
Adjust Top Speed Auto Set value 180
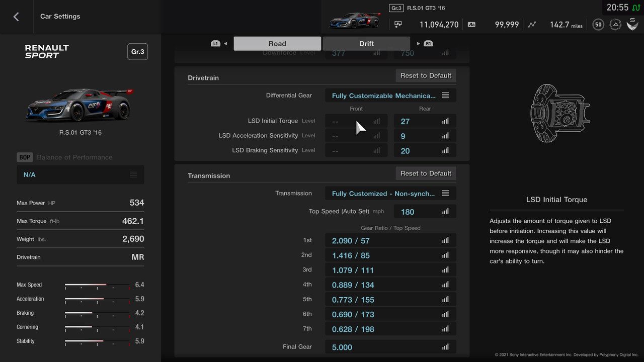click(x=425, y=212)
